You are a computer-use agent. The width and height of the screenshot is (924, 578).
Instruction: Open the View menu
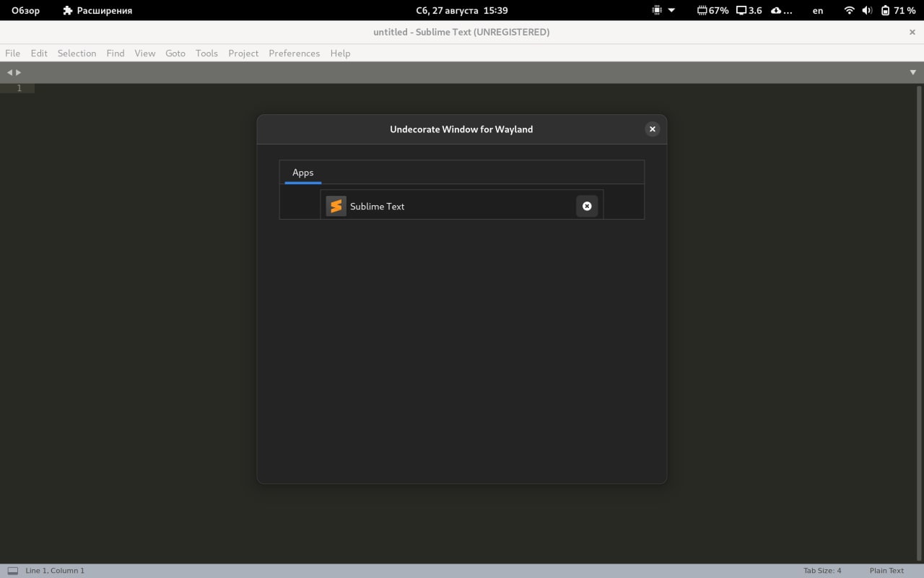(x=145, y=53)
